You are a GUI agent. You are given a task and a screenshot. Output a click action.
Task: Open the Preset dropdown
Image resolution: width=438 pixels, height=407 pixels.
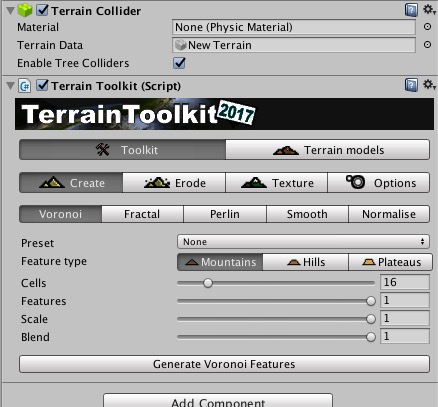point(303,242)
